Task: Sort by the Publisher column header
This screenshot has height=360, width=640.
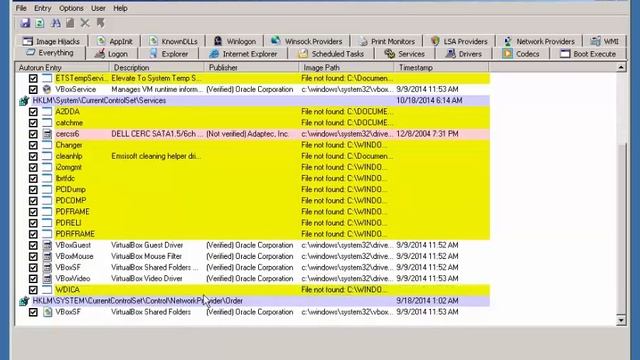Action: coord(252,67)
